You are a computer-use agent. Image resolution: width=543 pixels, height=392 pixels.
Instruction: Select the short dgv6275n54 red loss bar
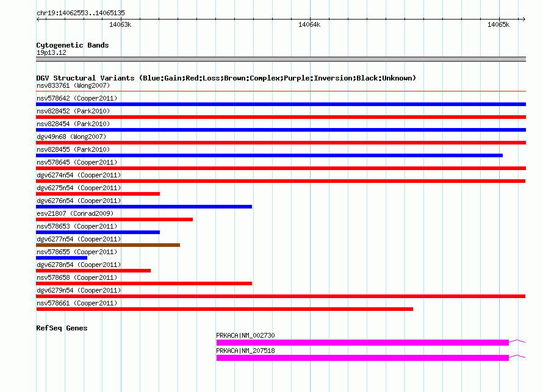(98, 194)
